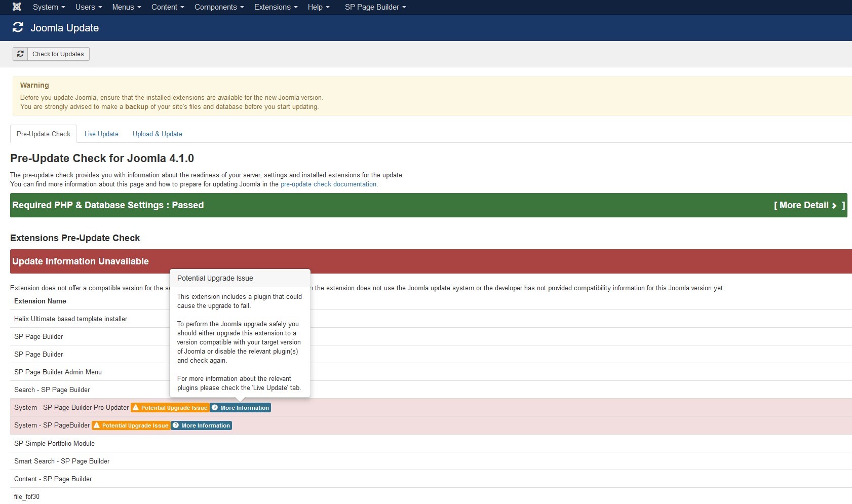The width and height of the screenshot is (852, 504).
Task: Open the pre-update check documentation link
Action: (x=329, y=184)
